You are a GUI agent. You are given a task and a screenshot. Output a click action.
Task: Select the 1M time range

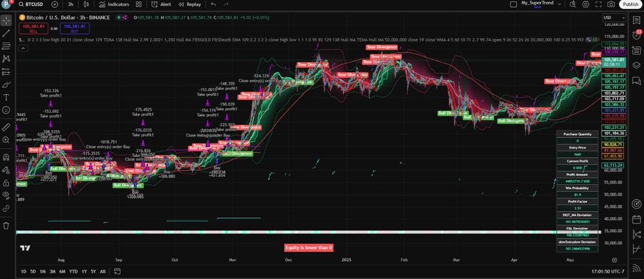click(43, 271)
